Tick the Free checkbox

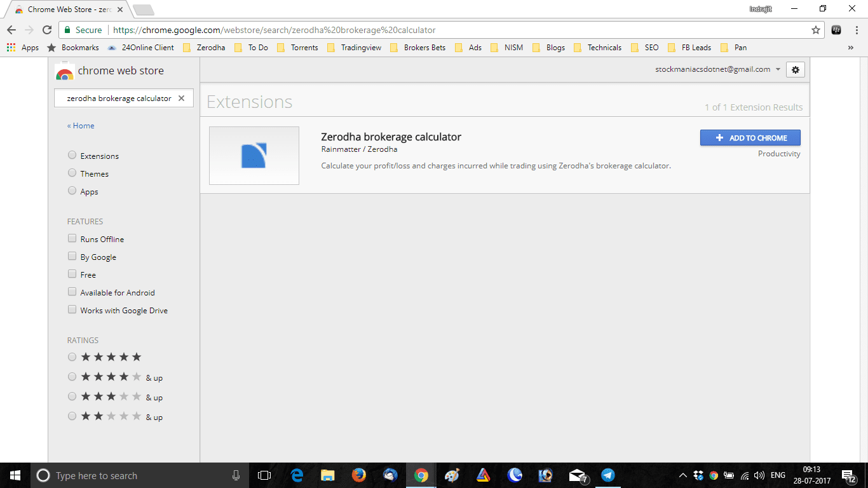[72, 274]
